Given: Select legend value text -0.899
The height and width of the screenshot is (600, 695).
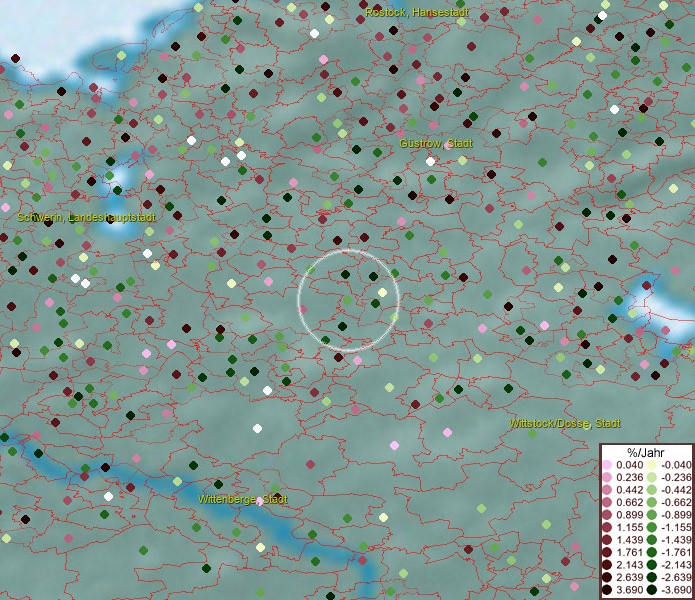Looking at the screenshot, I should (x=676, y=515).
